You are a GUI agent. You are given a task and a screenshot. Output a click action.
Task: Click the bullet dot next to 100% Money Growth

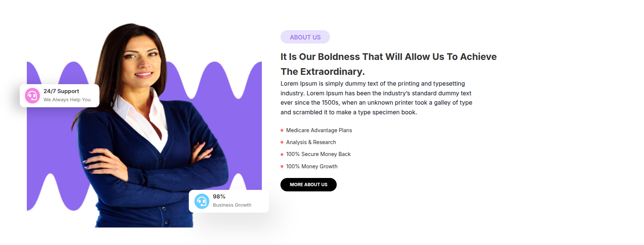[282, 166]
